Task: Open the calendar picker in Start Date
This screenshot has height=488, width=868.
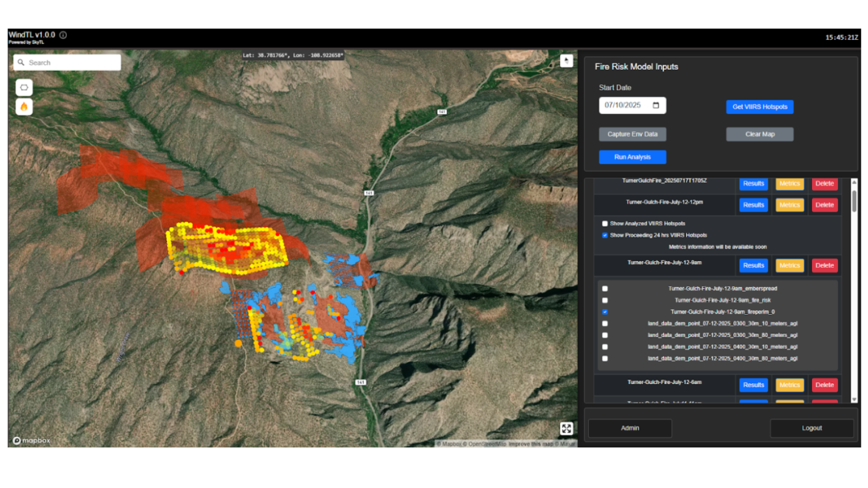Action: point(656,105)
